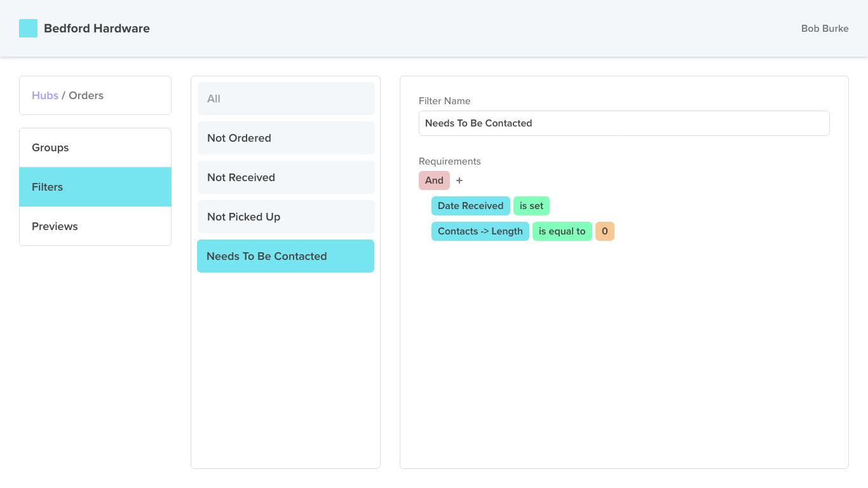The width and height of the screenshot is (868, 488).
Task: Open the Not Ordered filter
Action: point(285,138)
